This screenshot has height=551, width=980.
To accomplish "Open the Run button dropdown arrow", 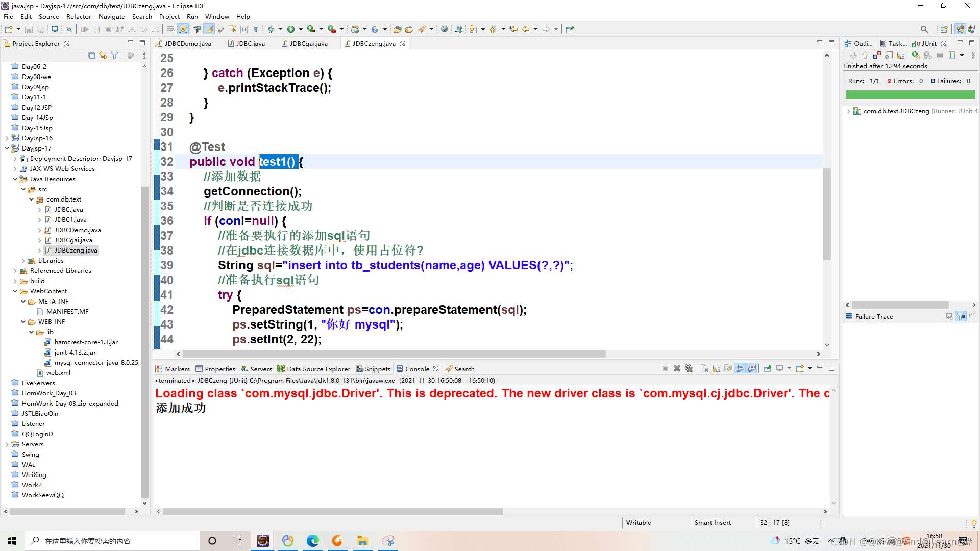I will pos(301,29).
